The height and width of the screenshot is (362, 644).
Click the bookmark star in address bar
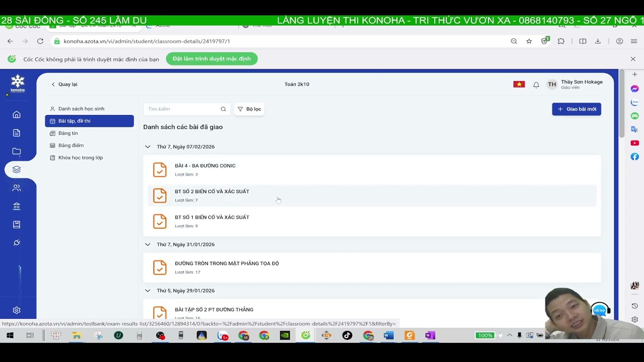click(529, 41)
